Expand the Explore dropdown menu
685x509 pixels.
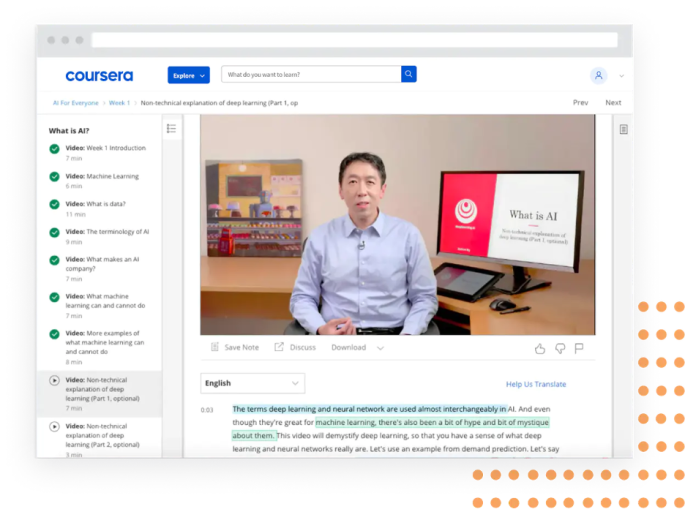click(x=189, y=75)
